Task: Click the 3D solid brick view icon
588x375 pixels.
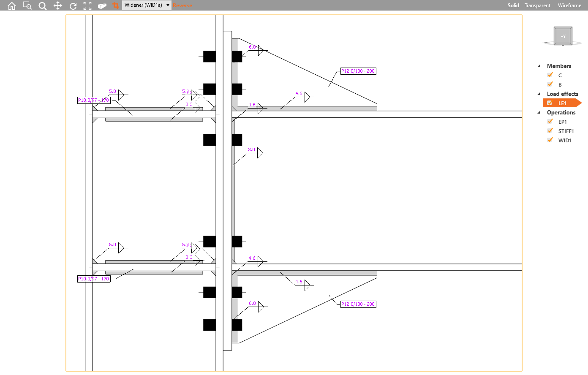Action: tap(102, 5)
